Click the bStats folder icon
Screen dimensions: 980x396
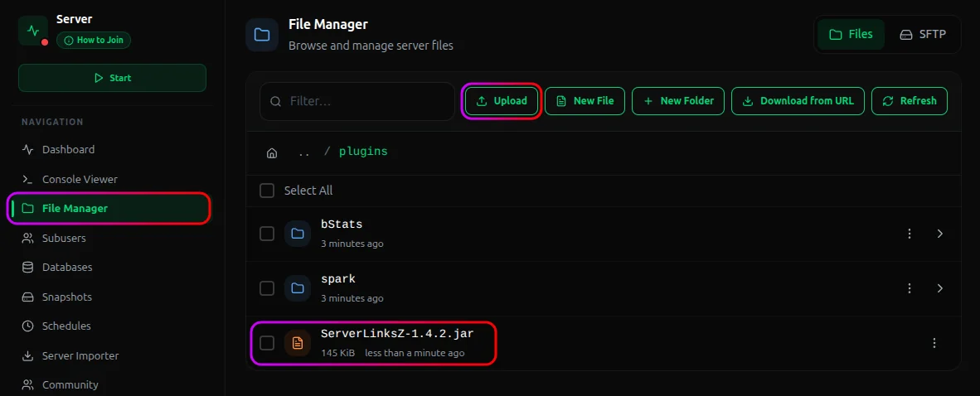pyautogui.click(x=298, y=234)
